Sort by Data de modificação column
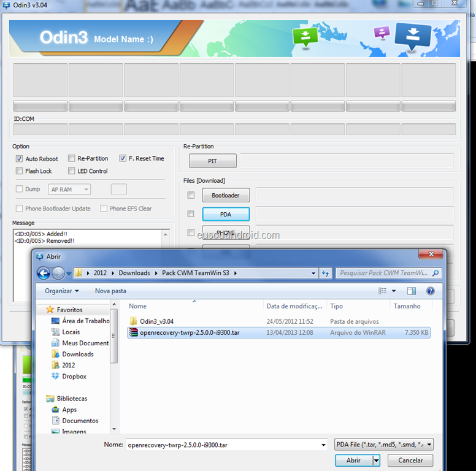 pos(294,306)
